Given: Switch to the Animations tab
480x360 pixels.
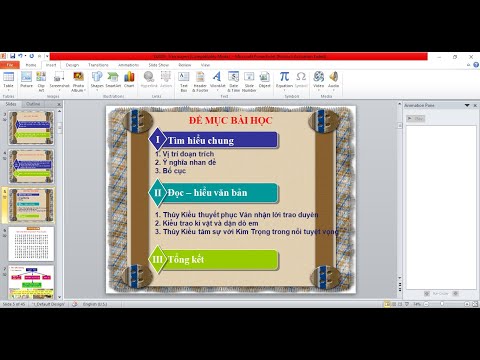Looking at the screenshot, I should click(128, 65).
